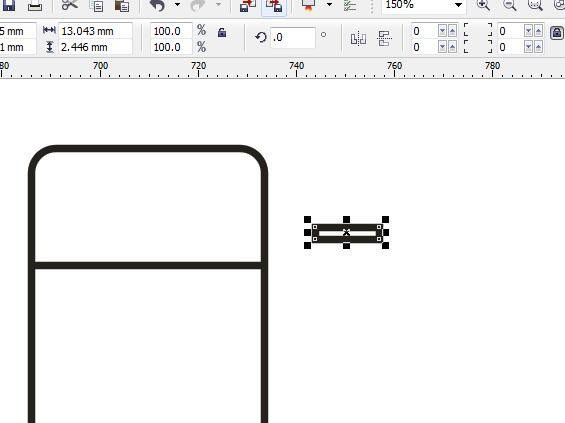The image size is (565, 423).
Task: Click the Print icon
Action: (35, 6)
